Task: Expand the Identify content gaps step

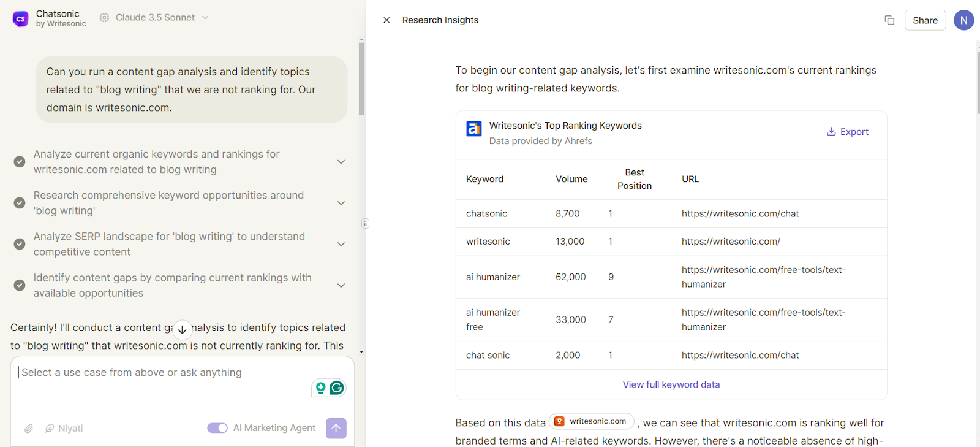Action: [x=341, y=285]
